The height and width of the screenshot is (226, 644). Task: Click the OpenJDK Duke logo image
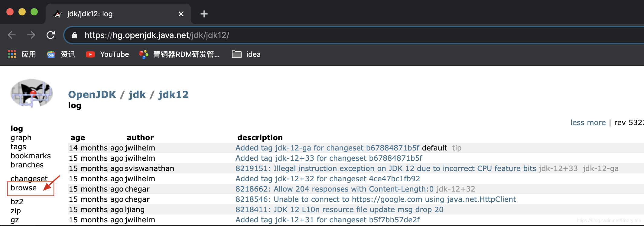click(32, 93)
